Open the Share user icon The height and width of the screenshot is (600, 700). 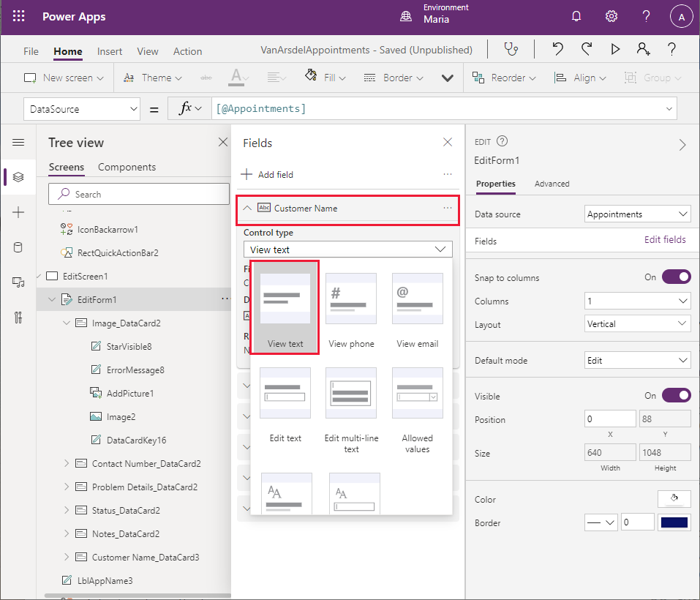644,50
